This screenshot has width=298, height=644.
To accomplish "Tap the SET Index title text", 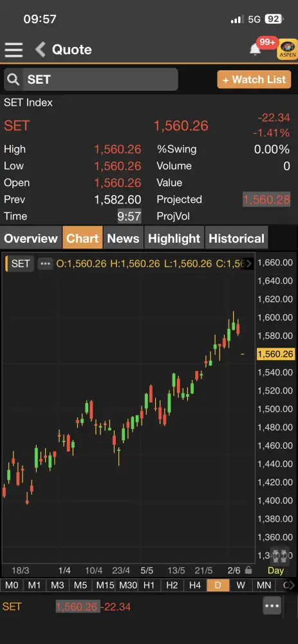I will [28, 102].
